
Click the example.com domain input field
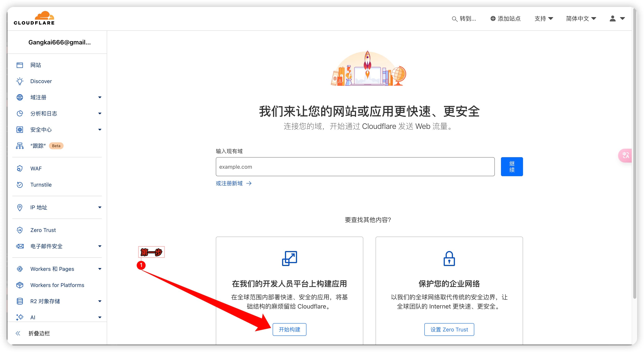pyautogui.click(x=355, y=166)
